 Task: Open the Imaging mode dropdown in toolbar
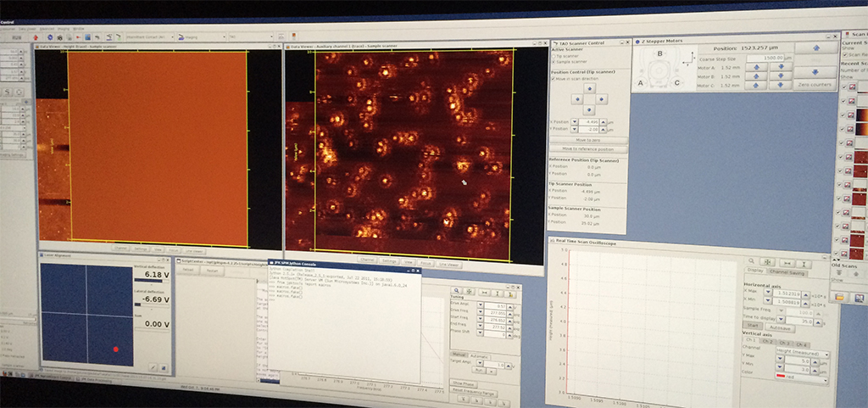click(201, 37)
